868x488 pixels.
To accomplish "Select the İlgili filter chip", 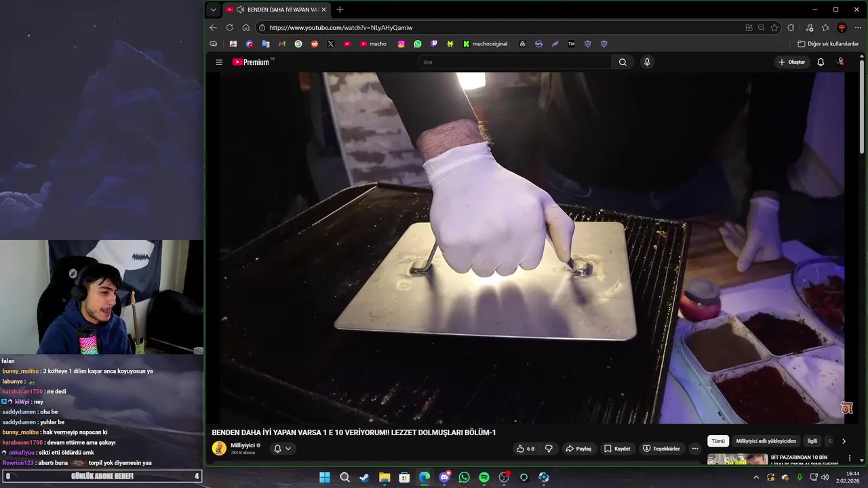I will 812,441.
